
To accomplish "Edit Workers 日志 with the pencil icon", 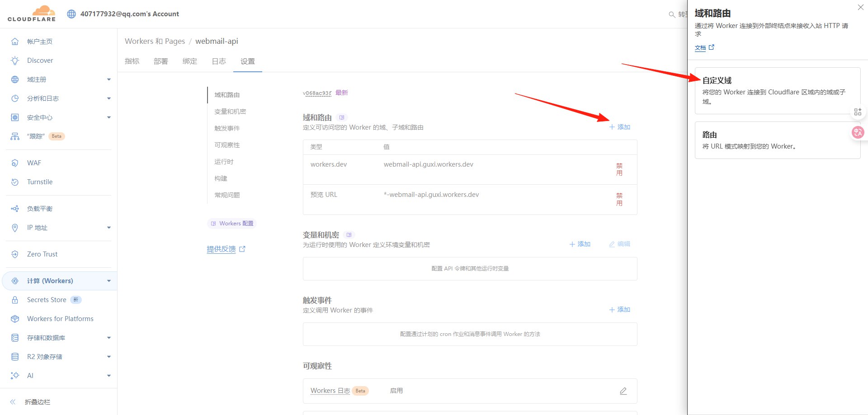I will (x=623, y=391).
